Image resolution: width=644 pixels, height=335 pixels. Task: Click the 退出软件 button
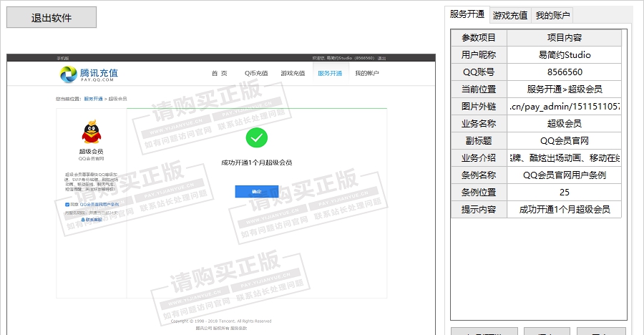click(52, 17)
